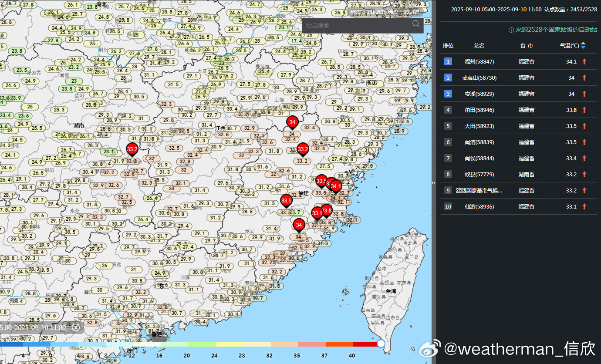Image resolution: width=601 pixels, height=364 pixels.
Task: Click the yellow legend swatch above 28
Action: [x=229, y=344]
